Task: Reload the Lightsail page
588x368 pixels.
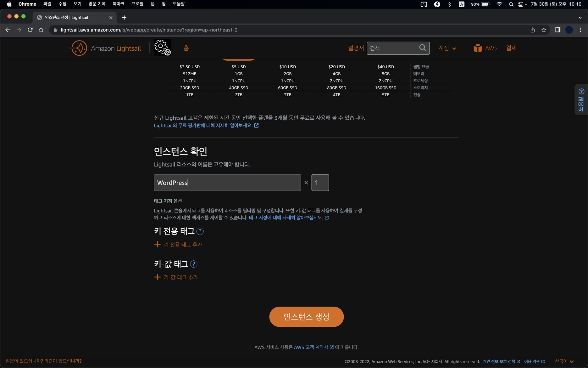Action: pos(30,30)
